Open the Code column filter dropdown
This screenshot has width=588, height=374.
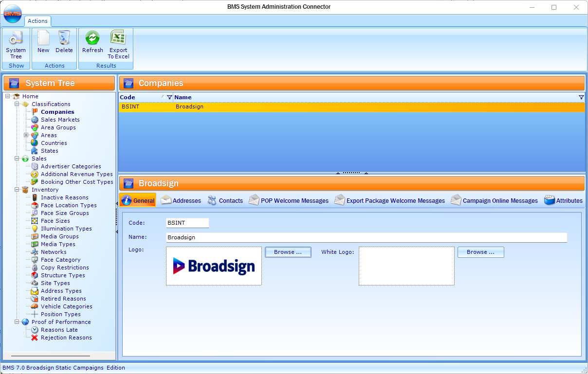169,97
